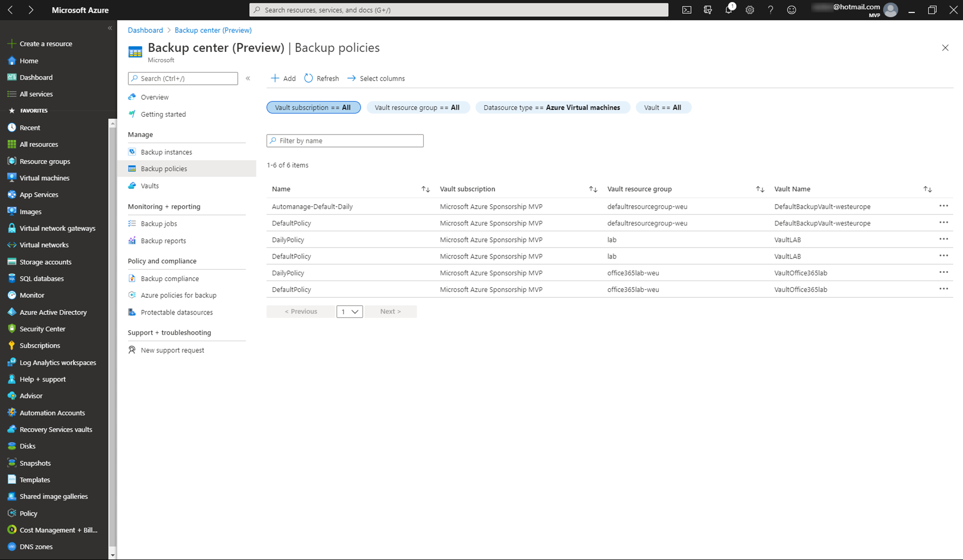Click the account avatar icon
Viewport: 963px width, 560px height.
click(890, 10)
